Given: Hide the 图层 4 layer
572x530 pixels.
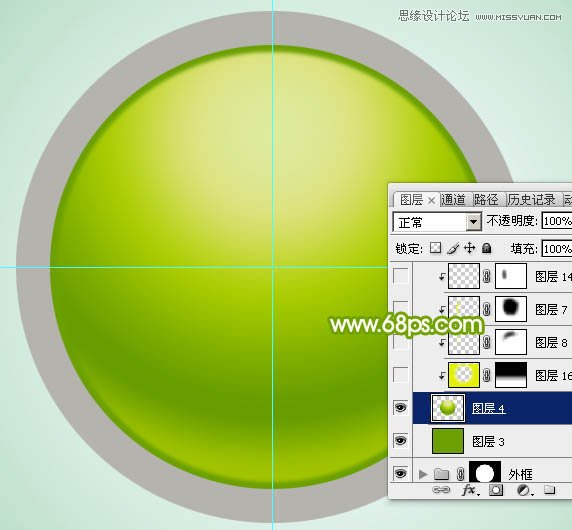Looking at the screenshot, I should click(x=401, y=407).
